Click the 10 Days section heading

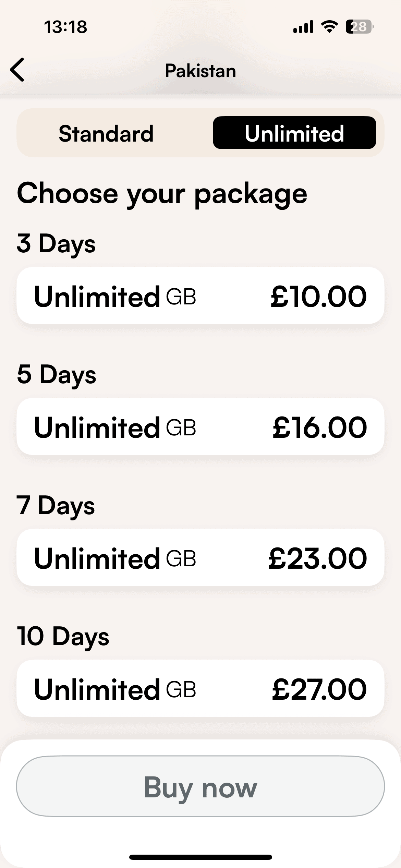tap(63, 637)
